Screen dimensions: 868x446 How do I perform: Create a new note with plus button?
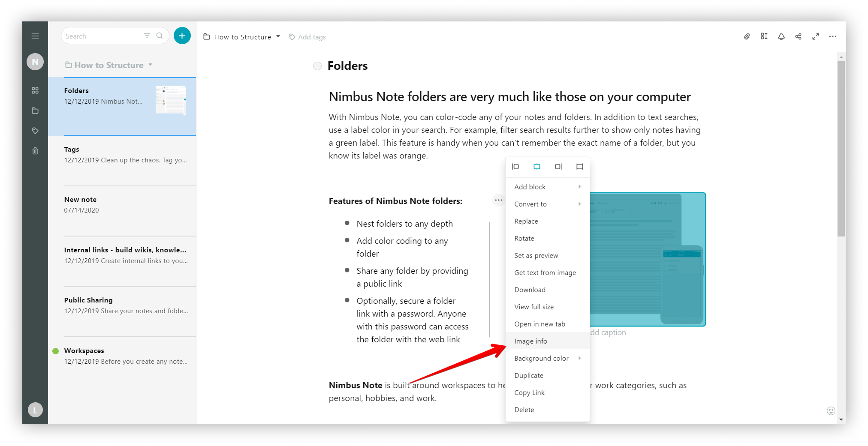click(x=182, y=36)
